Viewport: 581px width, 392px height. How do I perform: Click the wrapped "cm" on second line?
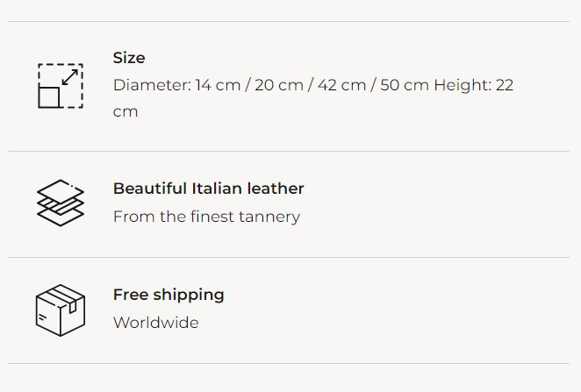pos(126,112)
